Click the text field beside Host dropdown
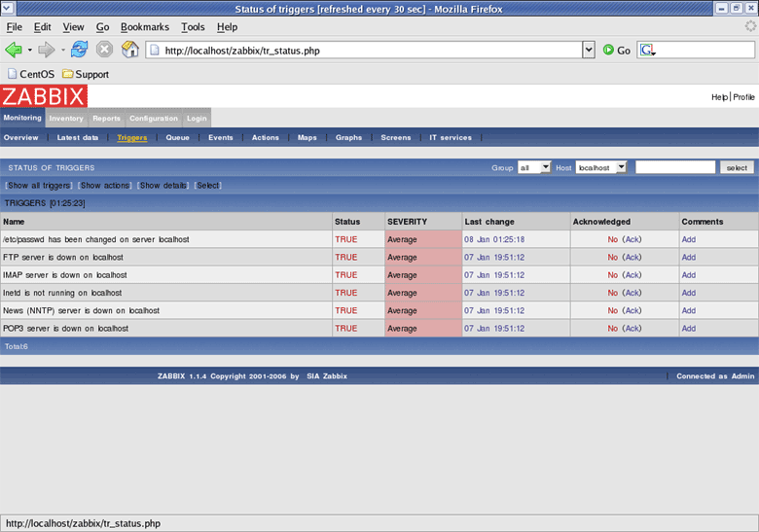 coord(674,167)
